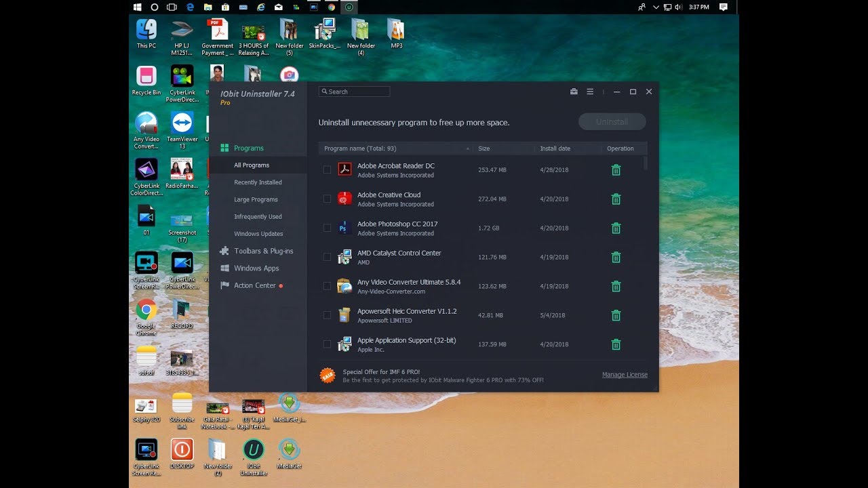Click the 5/4/2018 install date

pyautogui.click(x=552, y=316)
